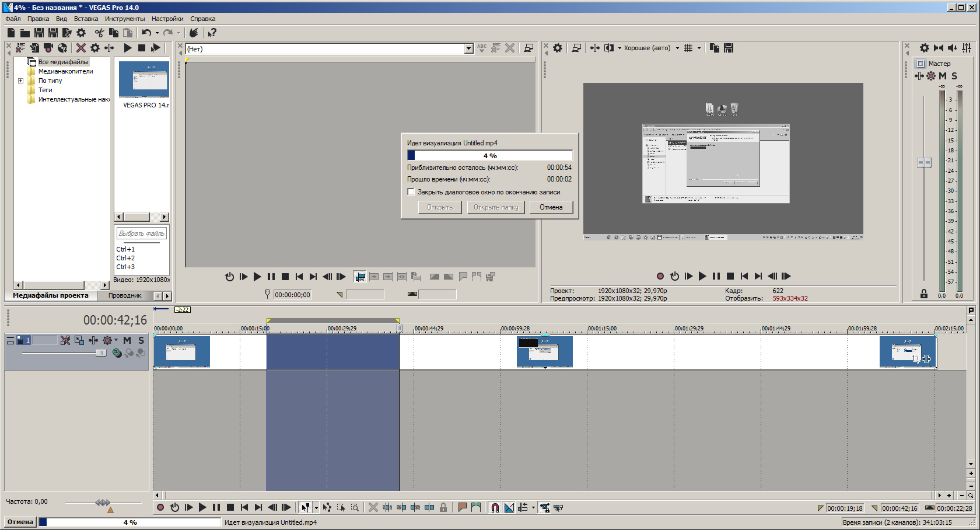Toggle the snapping magnet icon below timeline
Screen dimensions: 980x530
(x=495, y=508)
